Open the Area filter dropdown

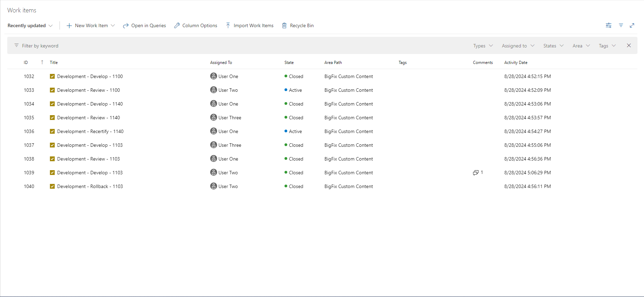pos(581,46)
